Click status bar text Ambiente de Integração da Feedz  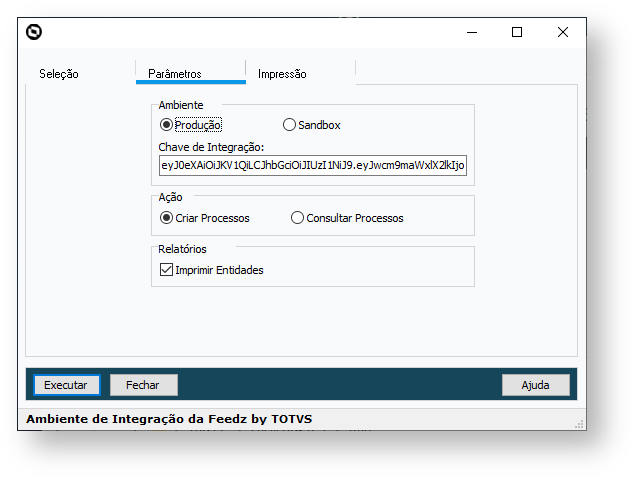[x=169, y=419]
